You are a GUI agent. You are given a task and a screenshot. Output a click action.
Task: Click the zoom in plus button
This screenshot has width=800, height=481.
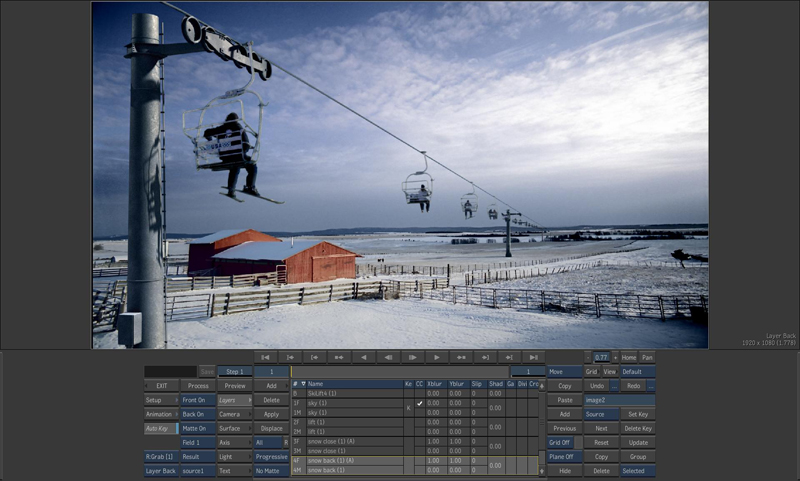point(614,357)
